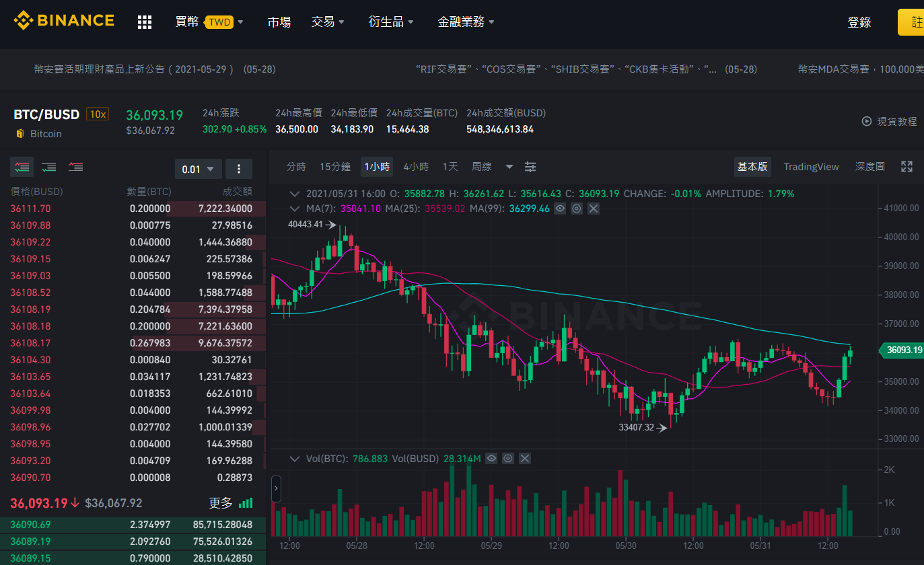This screenshot has width=924, height=565.
Task: Open the apps grid menu
Action: (x=145, y=22)
